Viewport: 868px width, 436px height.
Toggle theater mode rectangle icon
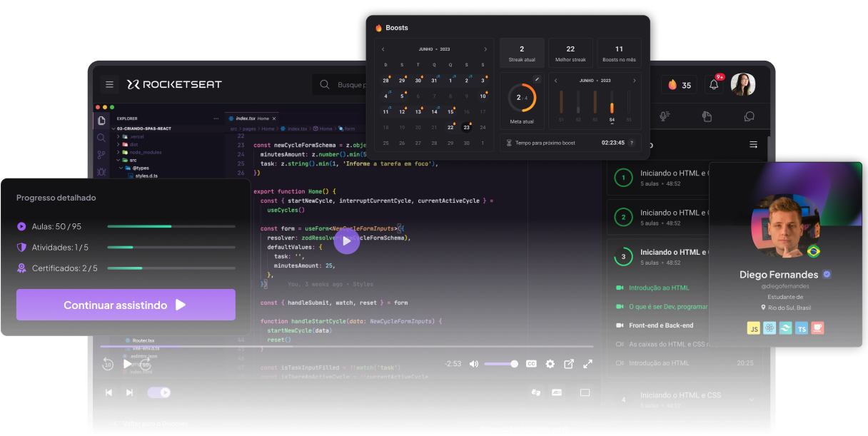[x=585, y=392]
